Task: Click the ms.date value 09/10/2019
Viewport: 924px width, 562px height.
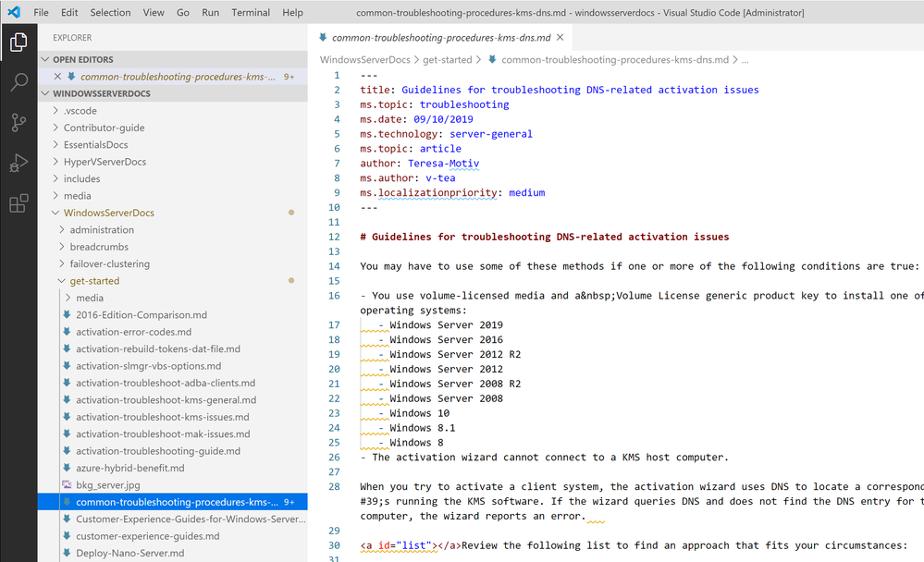Action: tap(443, 119)
